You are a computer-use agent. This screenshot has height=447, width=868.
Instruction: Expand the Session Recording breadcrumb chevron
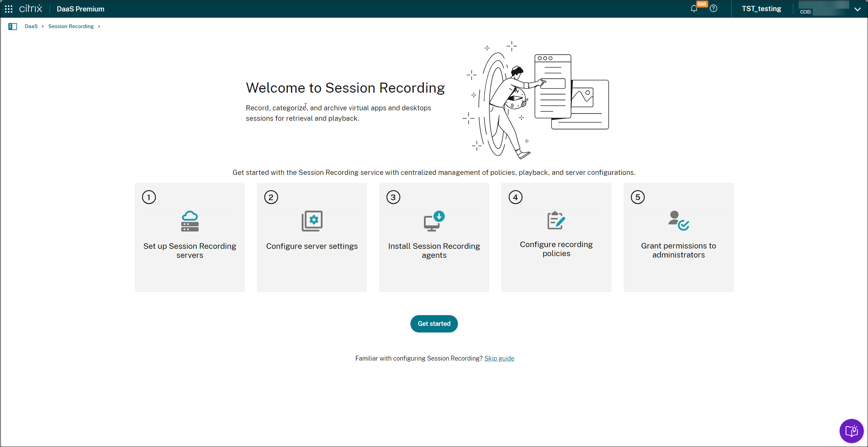click(x=99, y=26)
